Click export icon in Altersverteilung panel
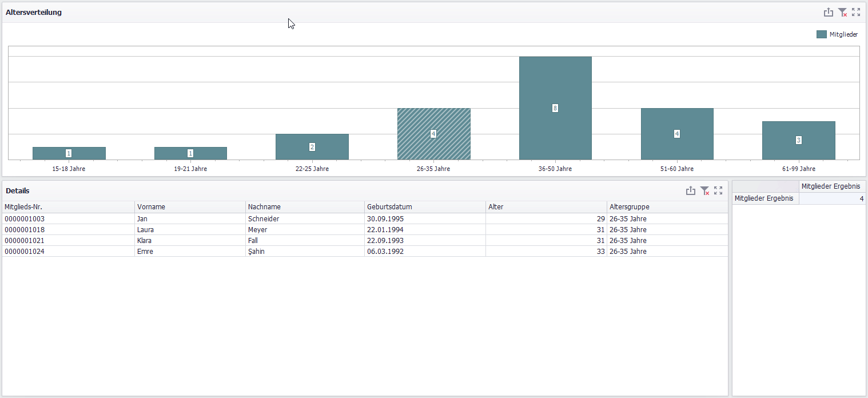The image size is (868, 398). pos(828,12)
